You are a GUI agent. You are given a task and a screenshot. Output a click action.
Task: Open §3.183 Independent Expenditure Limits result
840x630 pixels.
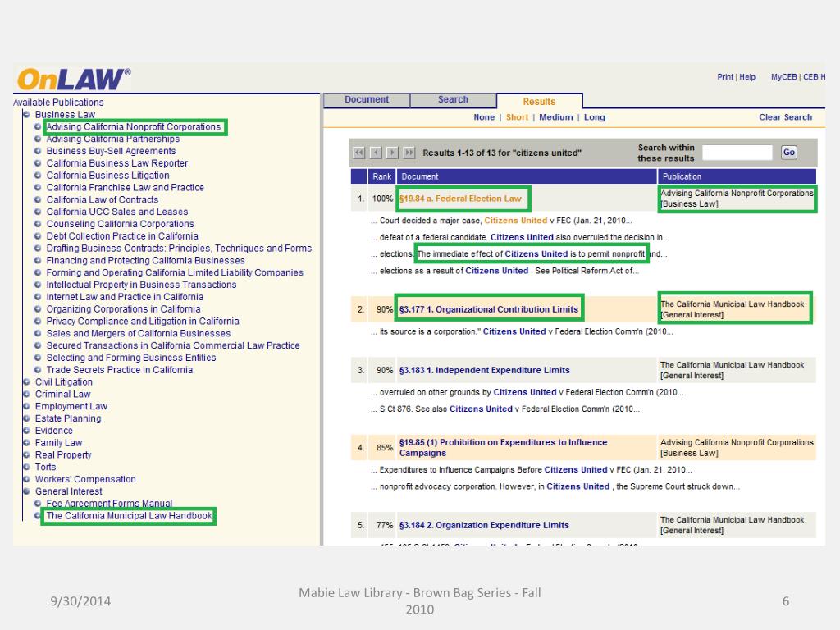tap(484, 370)
